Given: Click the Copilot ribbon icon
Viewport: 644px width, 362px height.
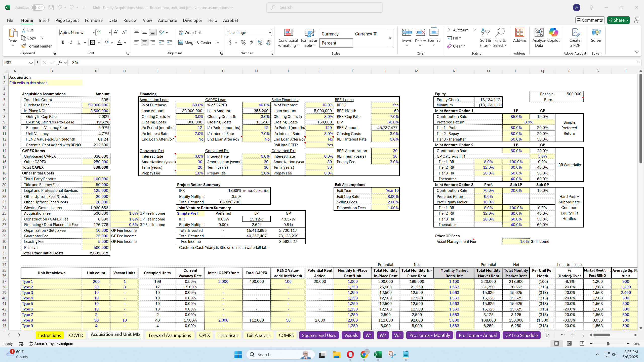Looking at the screenshot, I should pyautogui.click(x=553, y=33).
